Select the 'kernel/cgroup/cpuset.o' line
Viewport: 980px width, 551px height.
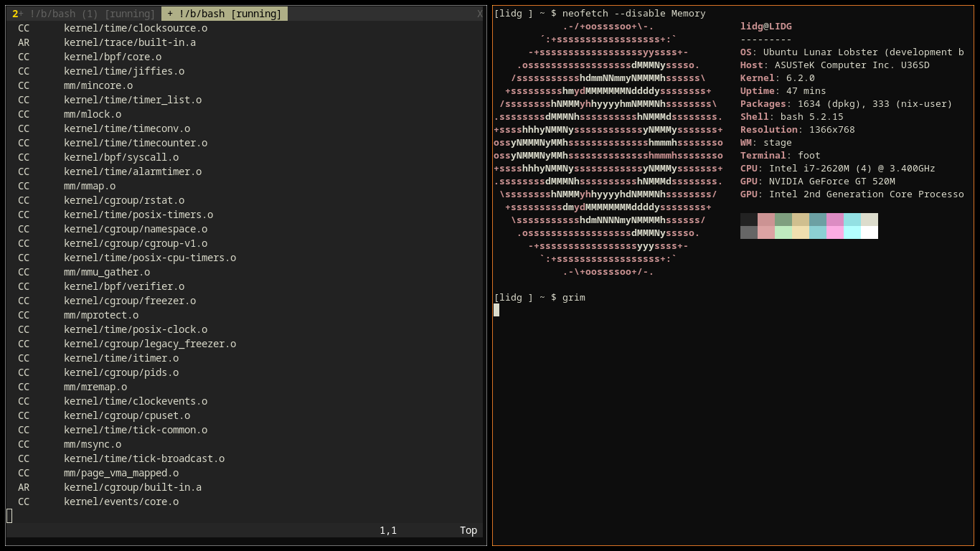127,415
